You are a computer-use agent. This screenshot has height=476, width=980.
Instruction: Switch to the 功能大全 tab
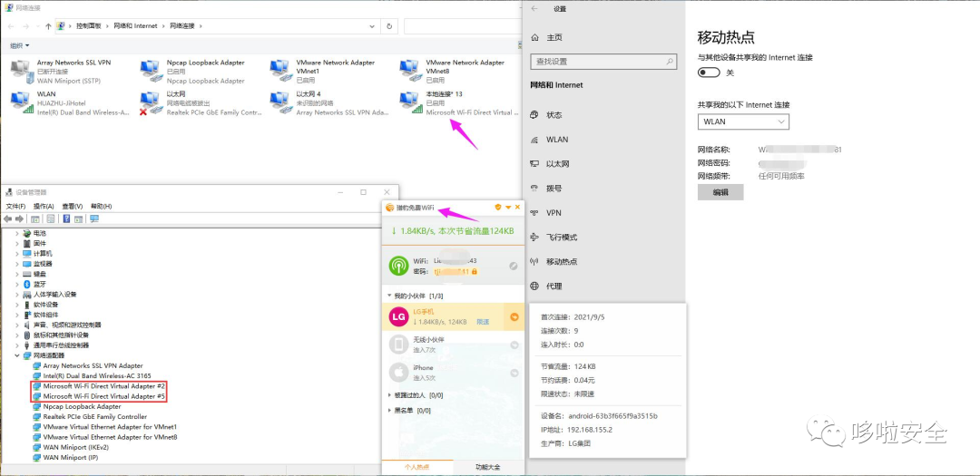488,467
